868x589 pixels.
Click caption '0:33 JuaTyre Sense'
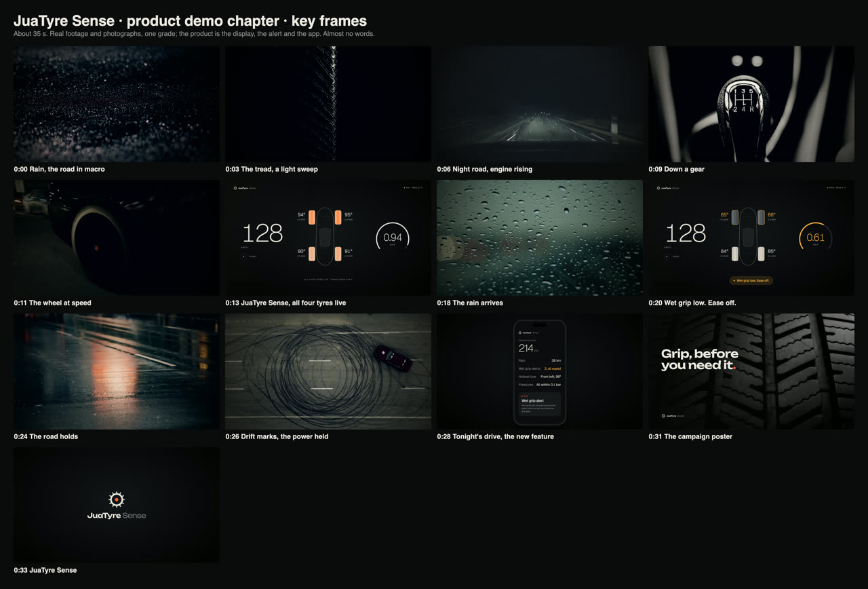pos(45,570)
